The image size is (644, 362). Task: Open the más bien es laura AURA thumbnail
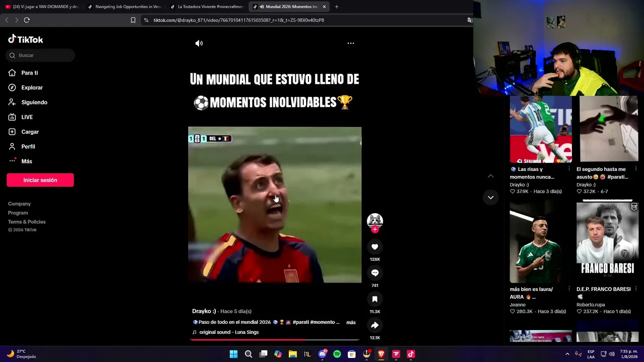coord(541,242)
